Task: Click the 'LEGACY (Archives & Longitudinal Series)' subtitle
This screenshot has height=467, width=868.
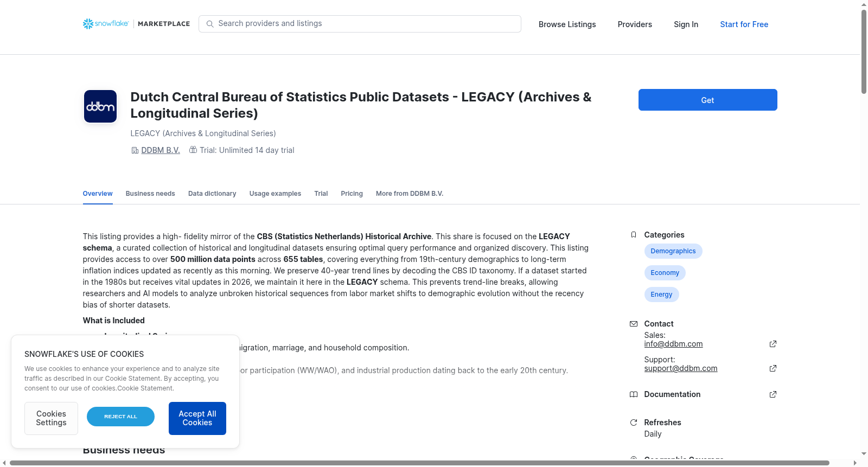Action: coord(203,133)
